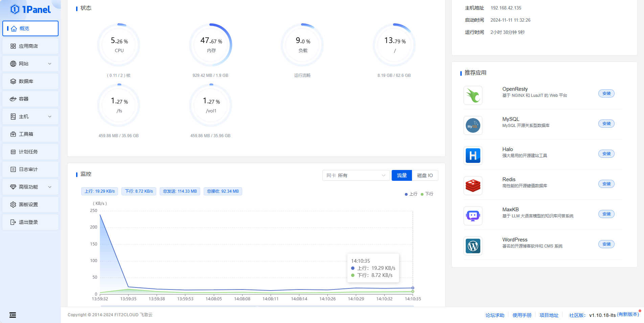Click the 工具箱 toolbox icon
The width and height of the screenshot is (644, 323).
coord(13,134)
